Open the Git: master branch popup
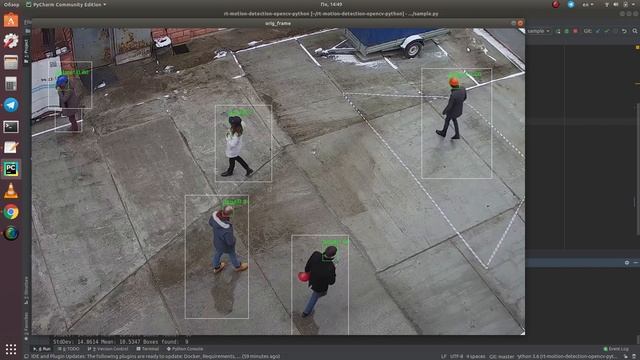 click(x=502, y=356)
